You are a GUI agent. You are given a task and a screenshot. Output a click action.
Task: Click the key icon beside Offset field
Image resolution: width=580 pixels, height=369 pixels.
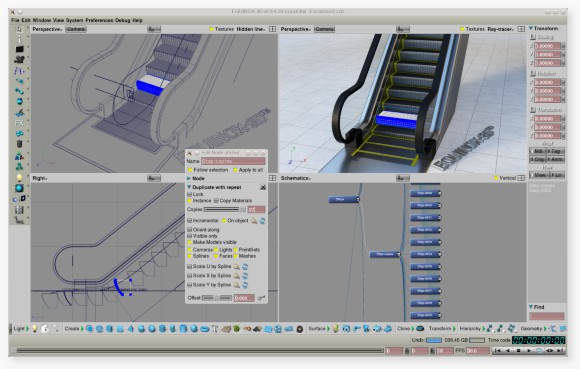[261, 298]
